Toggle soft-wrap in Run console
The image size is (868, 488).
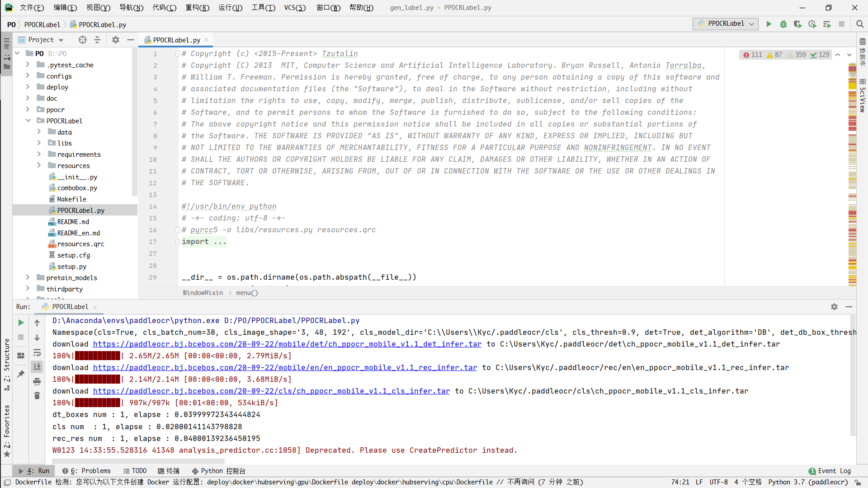point(37,352)
